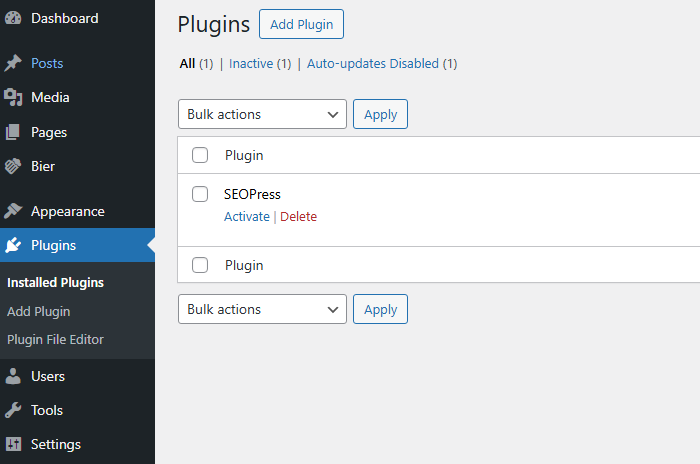
Task: Activate the SEOPress plugin
Action: [246, 217]
